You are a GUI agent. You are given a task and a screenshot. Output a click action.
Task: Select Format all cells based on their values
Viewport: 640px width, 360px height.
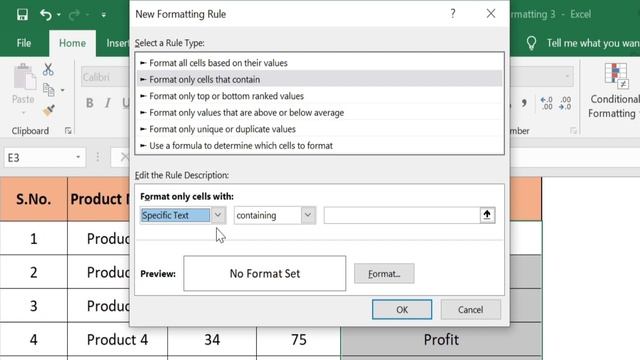point(319,63)
